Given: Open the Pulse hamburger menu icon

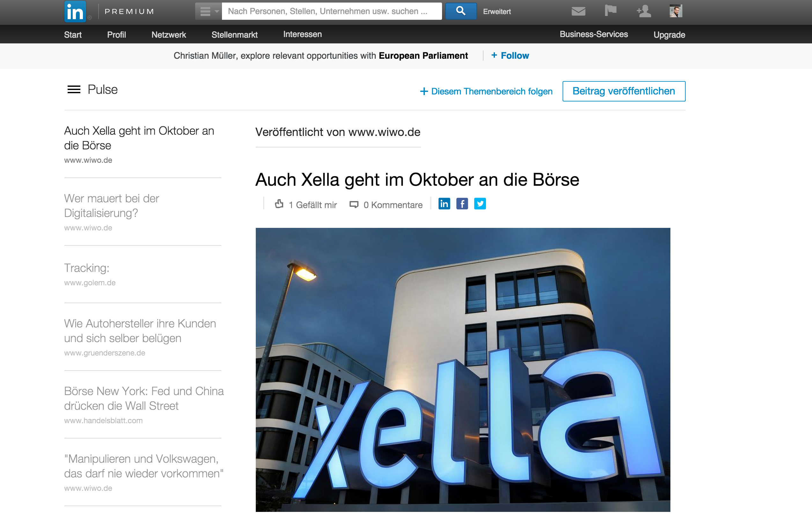Looking at the screenshot, I should (x=74, y=89).
